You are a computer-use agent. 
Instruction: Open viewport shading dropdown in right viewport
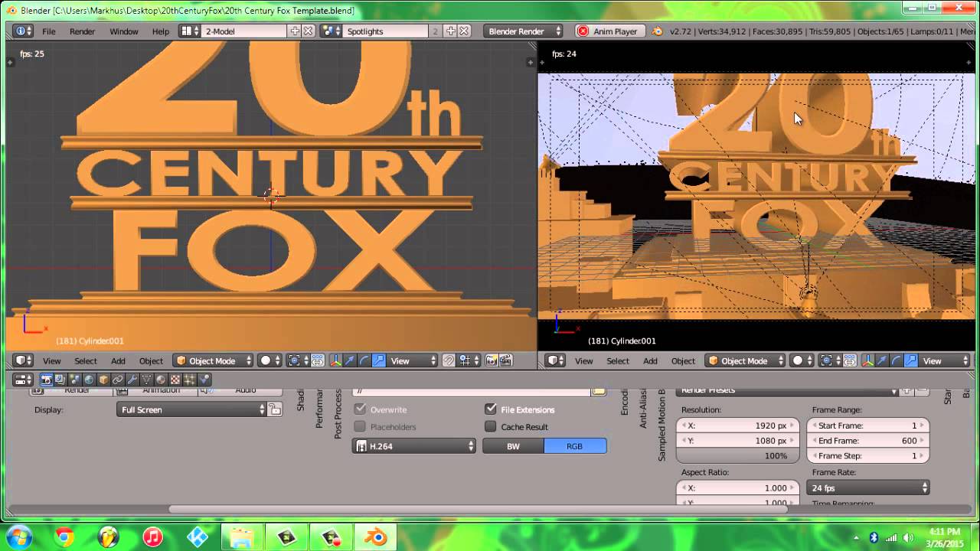tap(803, 360)
